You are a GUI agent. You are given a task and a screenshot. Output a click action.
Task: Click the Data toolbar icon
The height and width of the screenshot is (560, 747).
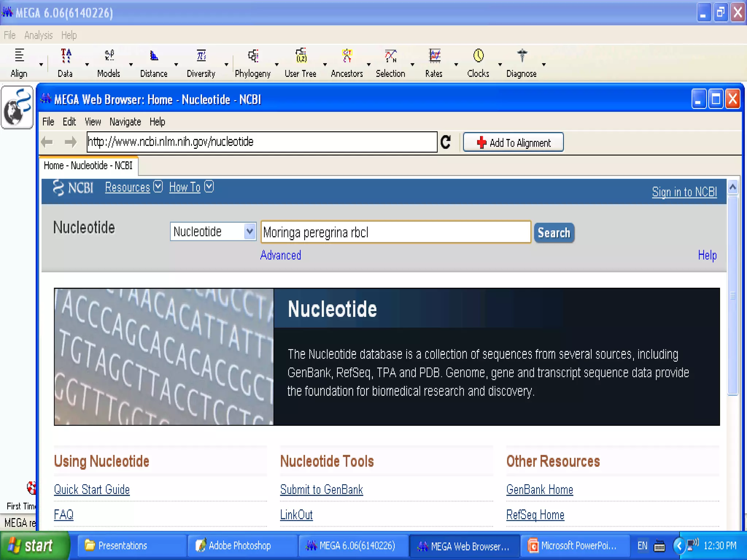click(x=65, y=63)
